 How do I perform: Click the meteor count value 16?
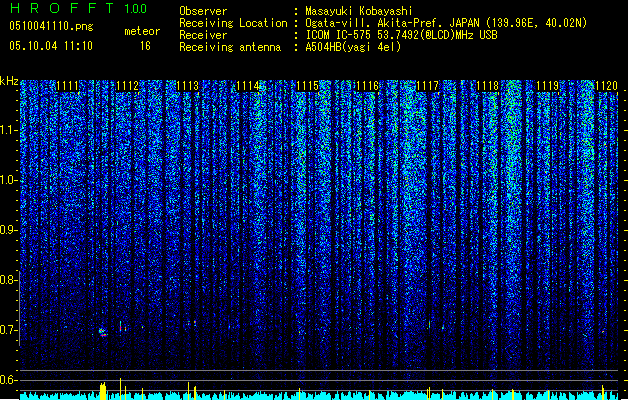pos(145,46)
